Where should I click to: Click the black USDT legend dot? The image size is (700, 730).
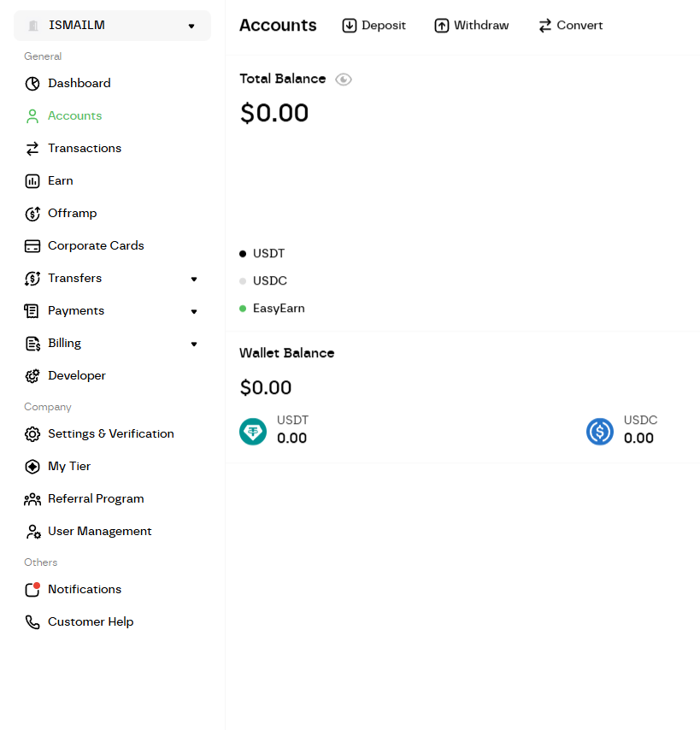point(243,254)
